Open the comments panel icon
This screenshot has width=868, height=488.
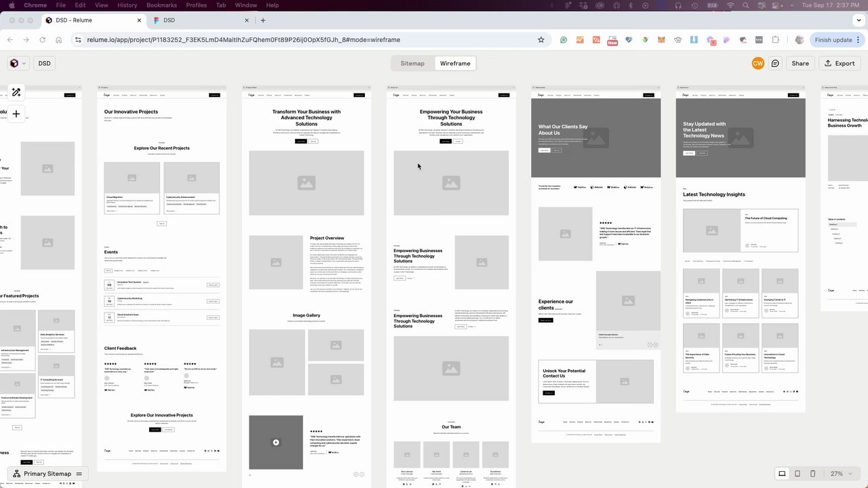[x=775, y=63]
